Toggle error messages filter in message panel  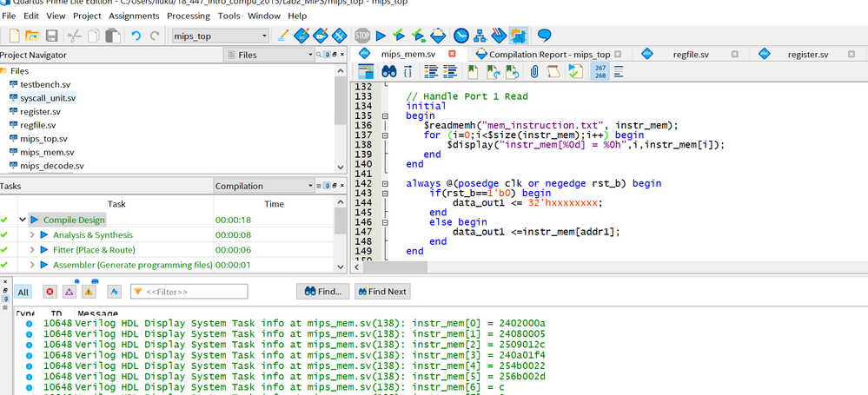pos(50,292)
